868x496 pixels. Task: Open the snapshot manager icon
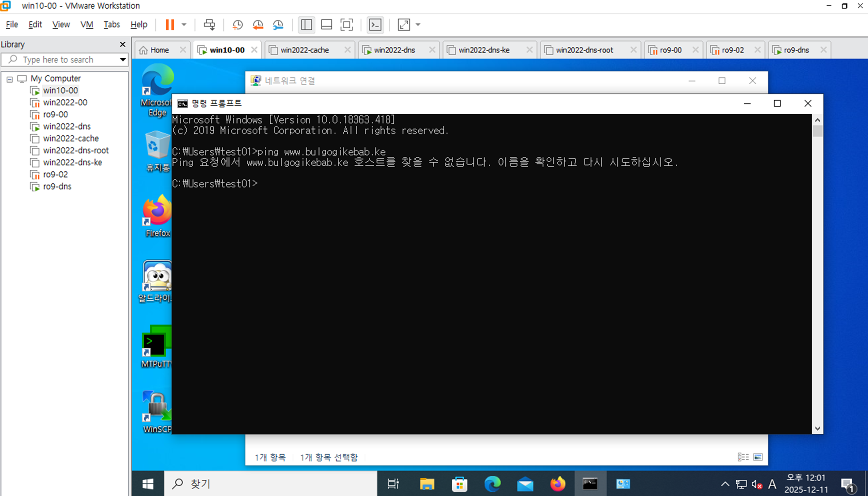click(278, 25)
